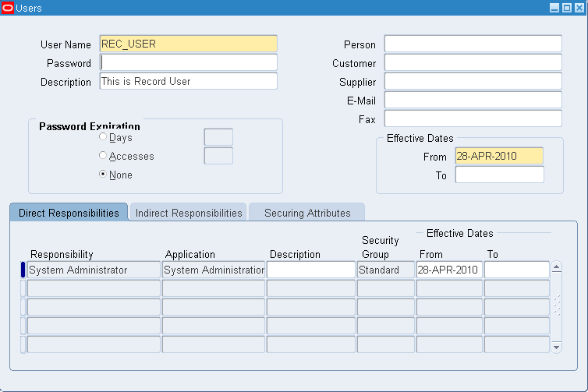Click the Effective Dates To field at top
The image size is (588, 392).
[x=500, y=175]
